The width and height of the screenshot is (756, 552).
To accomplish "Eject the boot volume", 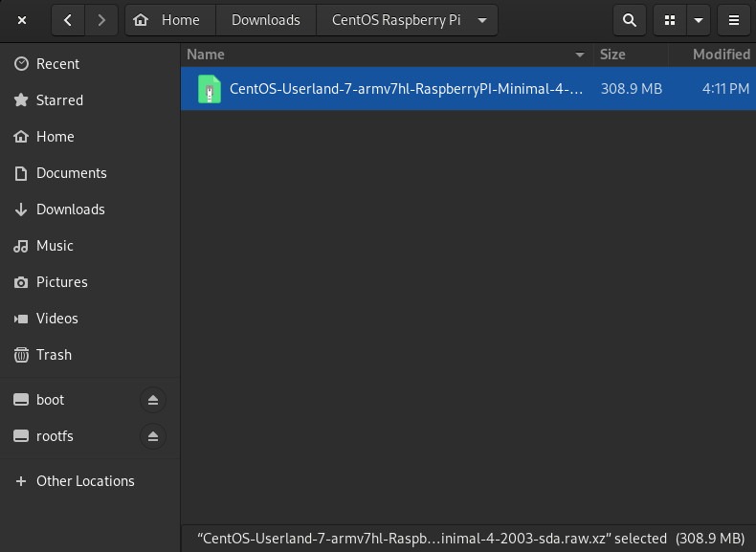I will pos(153,400).
